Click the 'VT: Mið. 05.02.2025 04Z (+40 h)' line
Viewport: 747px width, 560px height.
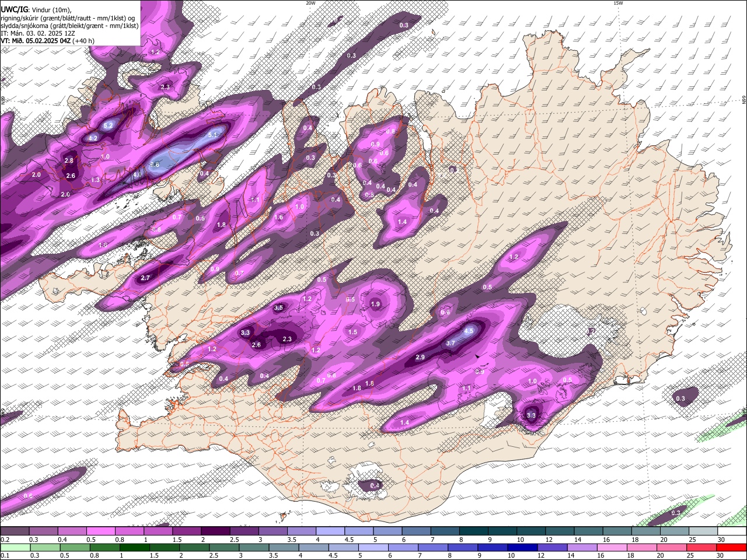[x=47, y=41]
